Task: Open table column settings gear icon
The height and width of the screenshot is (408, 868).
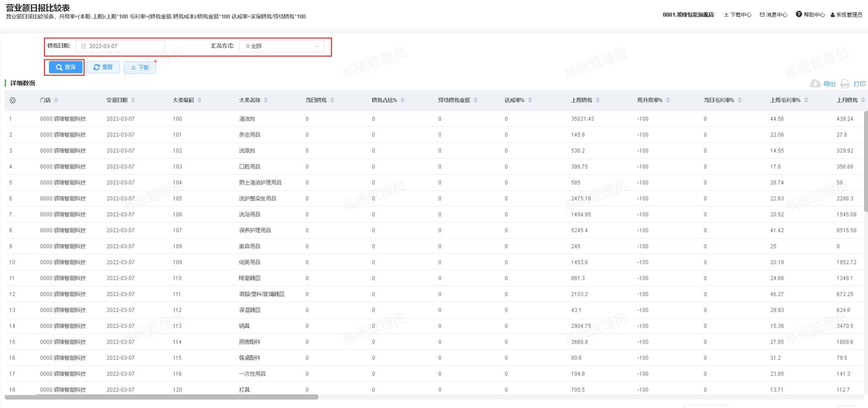Action: 13,100
